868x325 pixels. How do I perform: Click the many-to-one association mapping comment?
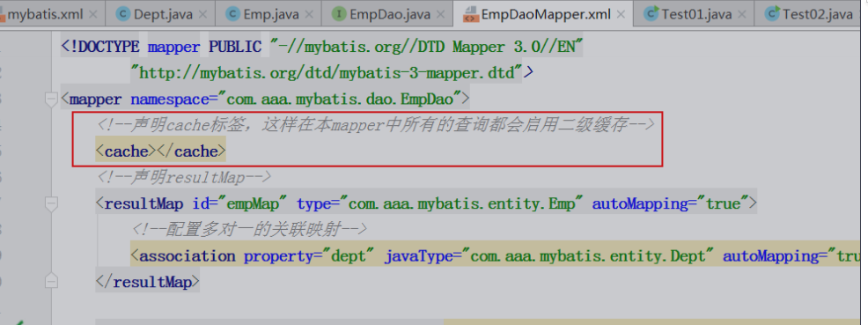tap(250, 229)
